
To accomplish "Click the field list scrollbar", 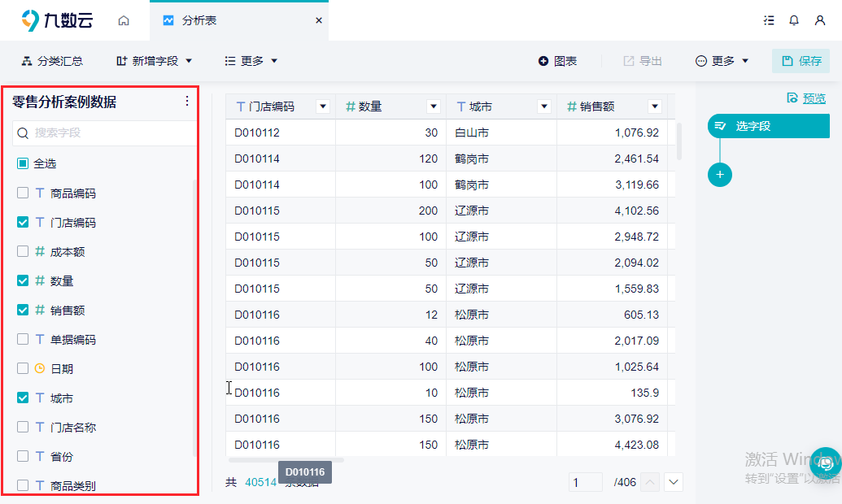I will [x=194, y=318].
